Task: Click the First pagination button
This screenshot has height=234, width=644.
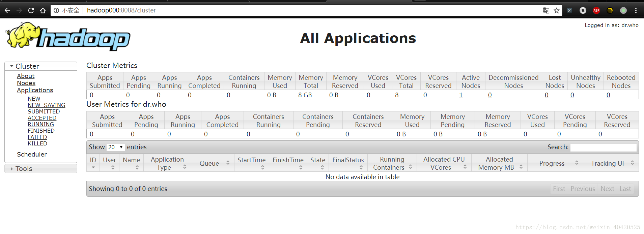Action: tap(559, 189)
